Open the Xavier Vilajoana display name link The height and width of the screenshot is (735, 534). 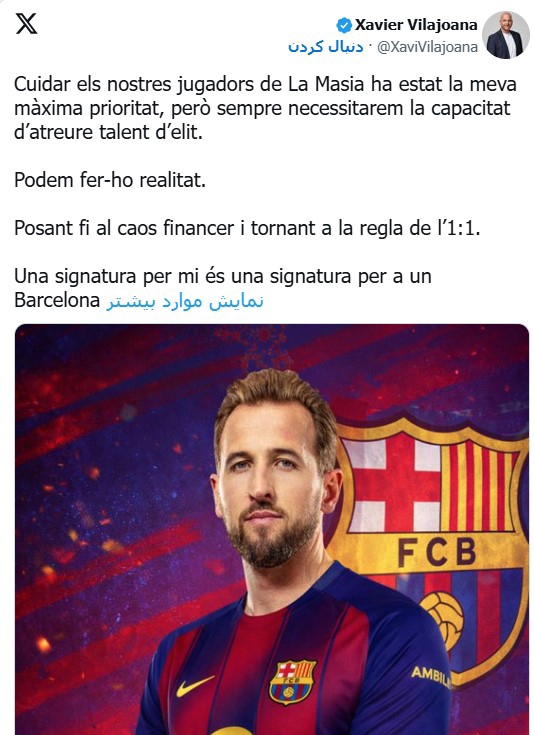pyautogui.click(x=416, y=25)
